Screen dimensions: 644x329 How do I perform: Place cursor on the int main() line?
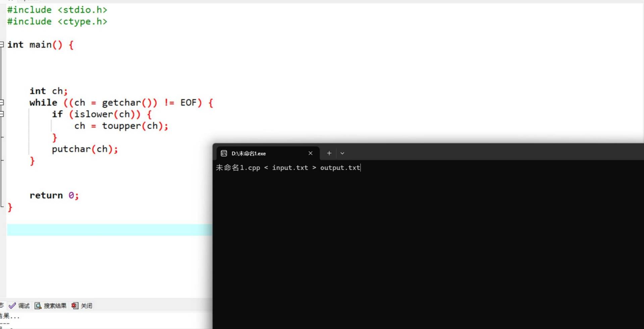(40, 45)
